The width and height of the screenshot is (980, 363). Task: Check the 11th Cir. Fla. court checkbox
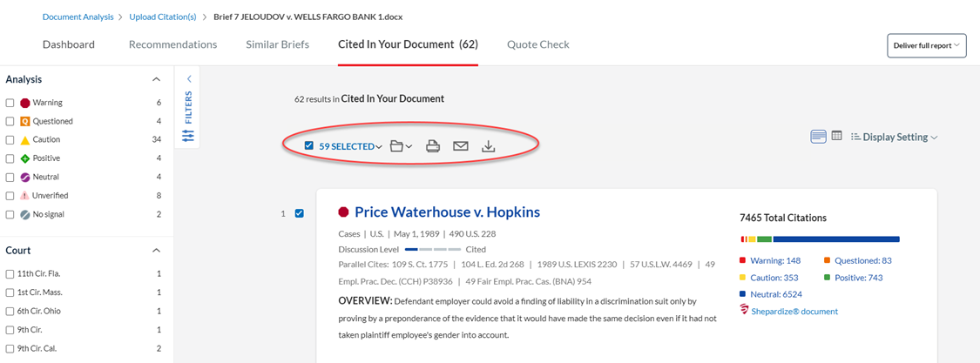pos(10,273)
